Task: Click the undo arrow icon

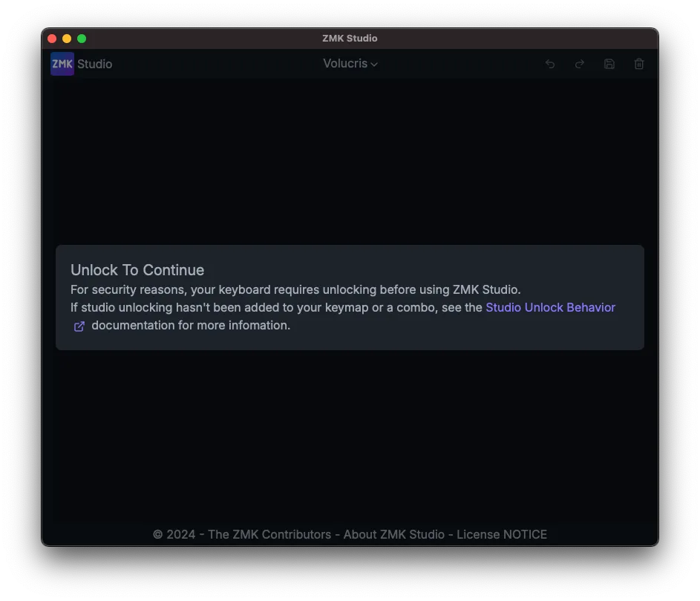Action: tap(550, 65)
